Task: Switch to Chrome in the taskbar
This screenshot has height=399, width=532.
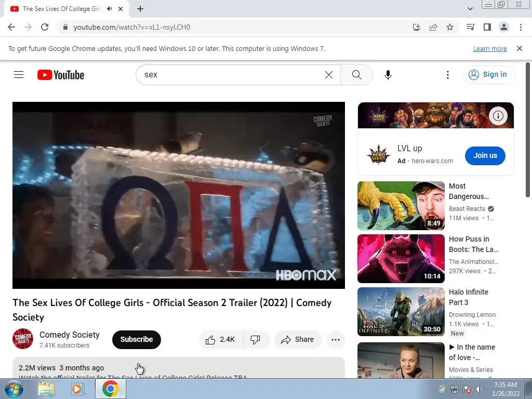Action: tap(110, 389)
